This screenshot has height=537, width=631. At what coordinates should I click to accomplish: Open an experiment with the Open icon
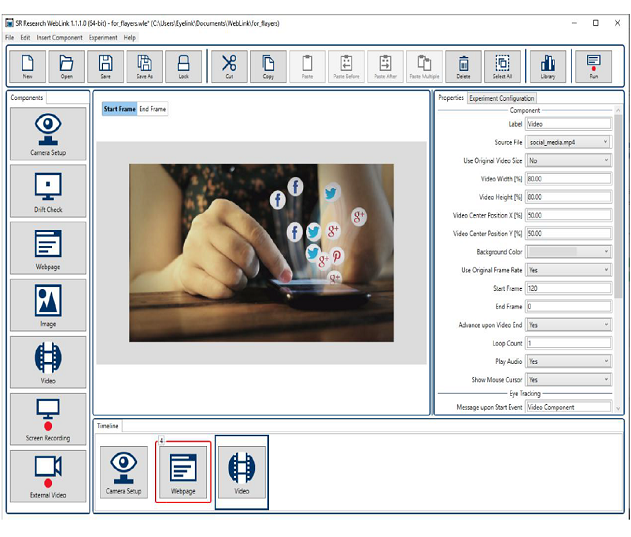pos(67,66)
